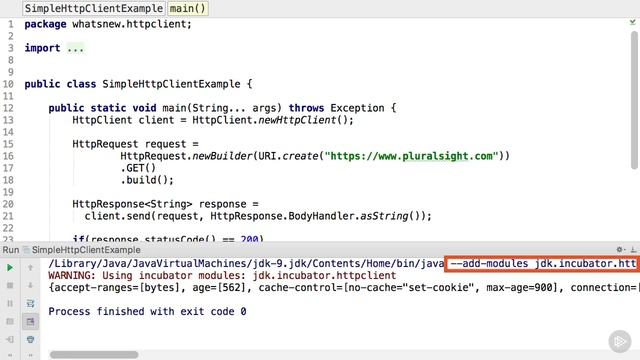Click the Dump threads icon

click(x=10, y=322)
